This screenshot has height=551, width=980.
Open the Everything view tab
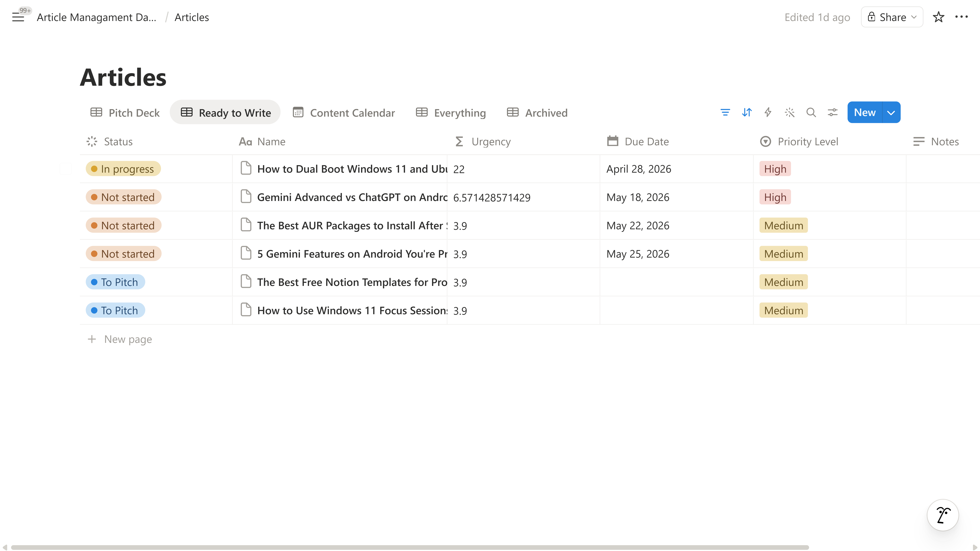(x=451, y=112)
